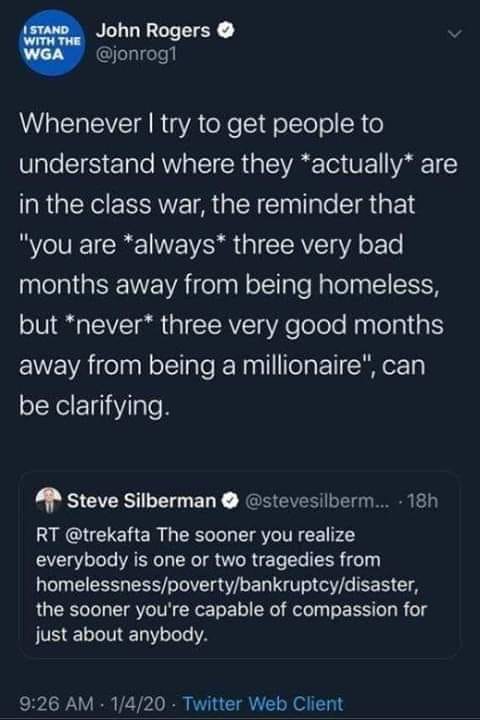Screen dimensions: 480x720
Task: Click the 'be clarifying.' closing line
Action: click(94, 406)
